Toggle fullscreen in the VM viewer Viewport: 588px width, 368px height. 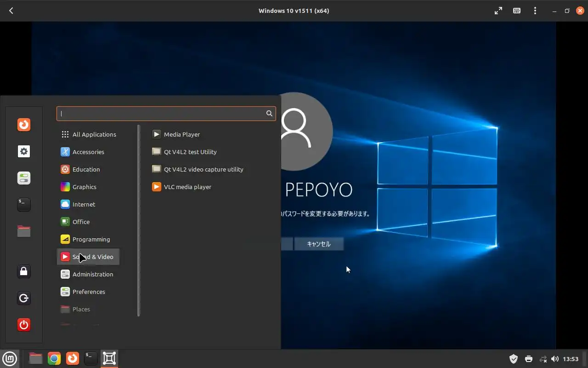[x=498, y=11]
